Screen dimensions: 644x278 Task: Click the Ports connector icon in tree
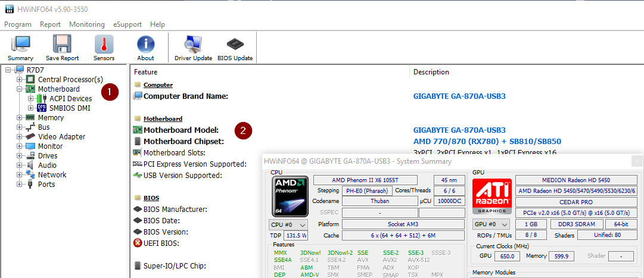pyautogui.click(x=30, y=185)
